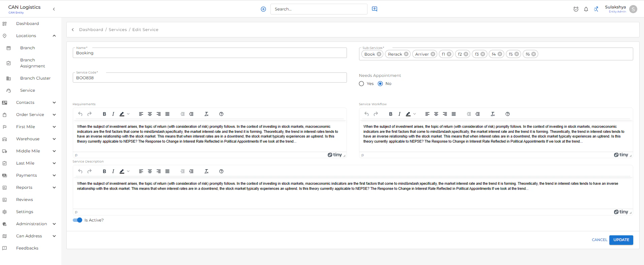The width and height of the screenshot is (644, 265).
Task: Decrease indent in Service Workflow editor
Action: 469,114
